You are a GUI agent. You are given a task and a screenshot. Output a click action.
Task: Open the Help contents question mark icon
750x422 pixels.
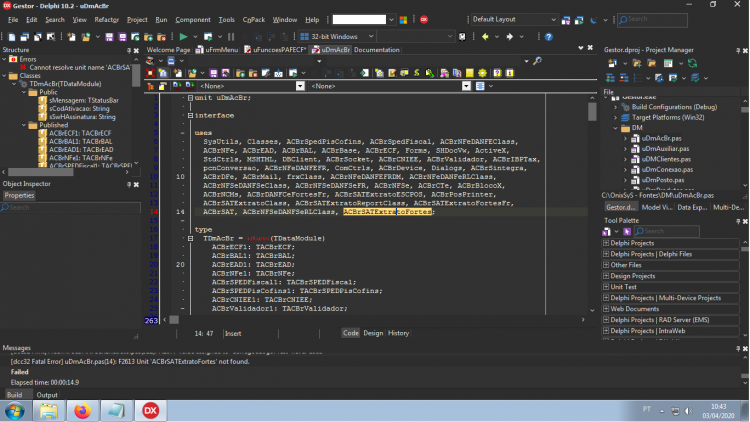pyautogui.click(x=549, y=37)
